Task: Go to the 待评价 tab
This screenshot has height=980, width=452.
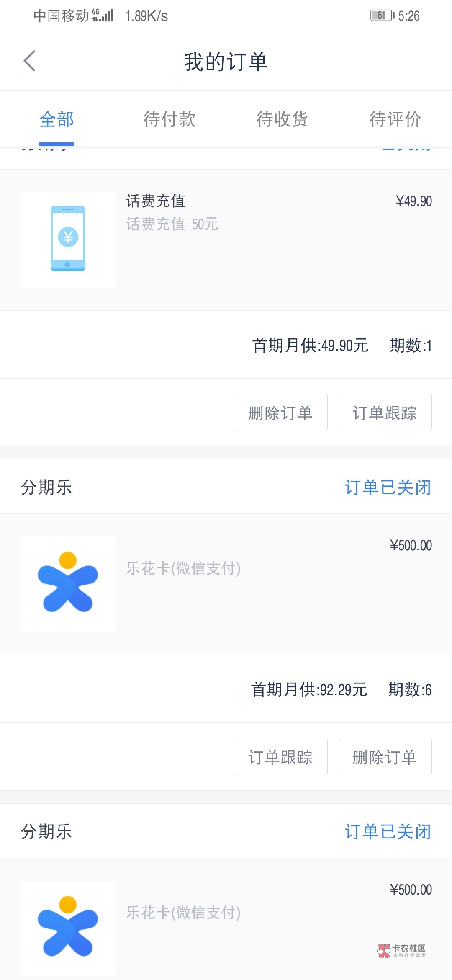Action: coord(395,120)
